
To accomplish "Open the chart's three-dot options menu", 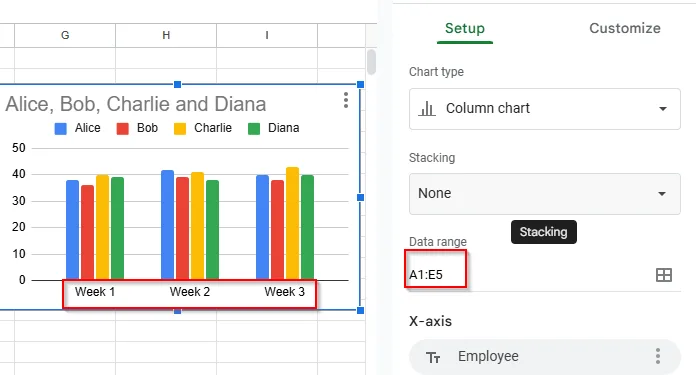I will pyautogui.click(x=346, y=100).
